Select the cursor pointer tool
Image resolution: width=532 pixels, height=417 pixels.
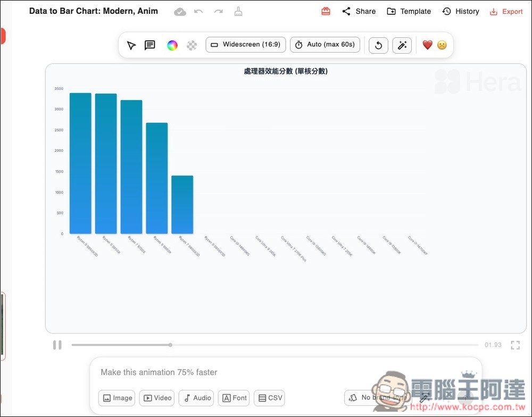(x=131, y=45)
